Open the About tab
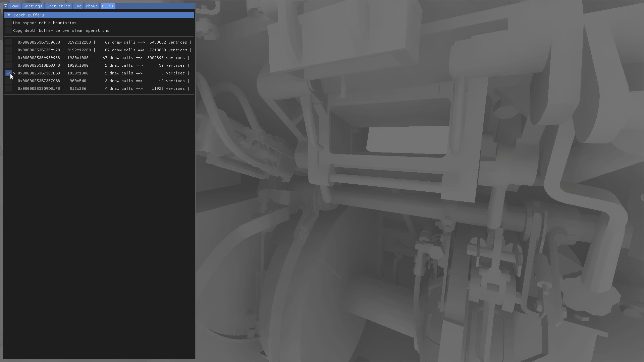 [x=92, y=6]
